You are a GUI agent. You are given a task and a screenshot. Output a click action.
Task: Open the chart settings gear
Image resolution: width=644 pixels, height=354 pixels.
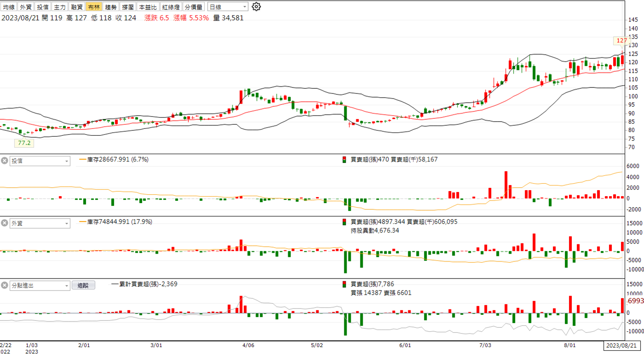click(257, 7)
